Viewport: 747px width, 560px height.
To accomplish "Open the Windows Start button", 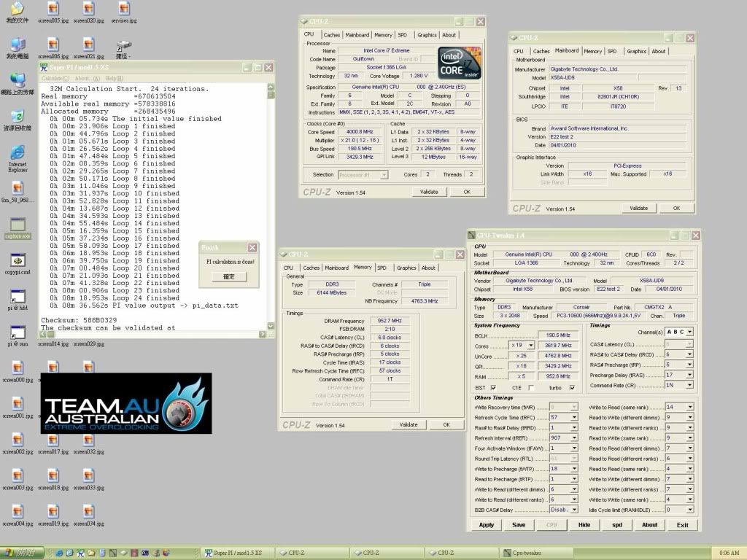I will (x=23, y=553).
